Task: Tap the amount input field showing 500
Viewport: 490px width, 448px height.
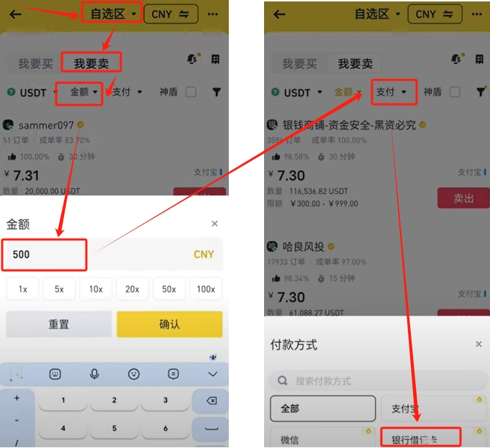Action: tap(113, 255)
